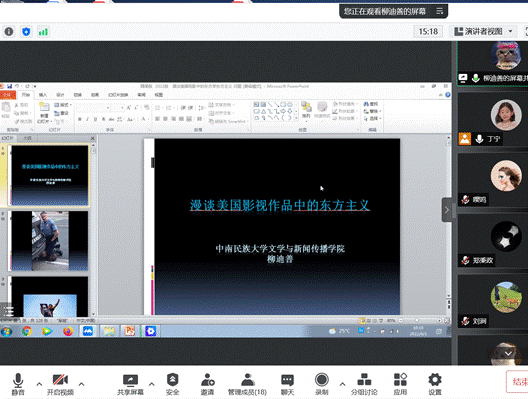Open the Apps (应用) icon

pyautogui.click(x=400, y=380)
